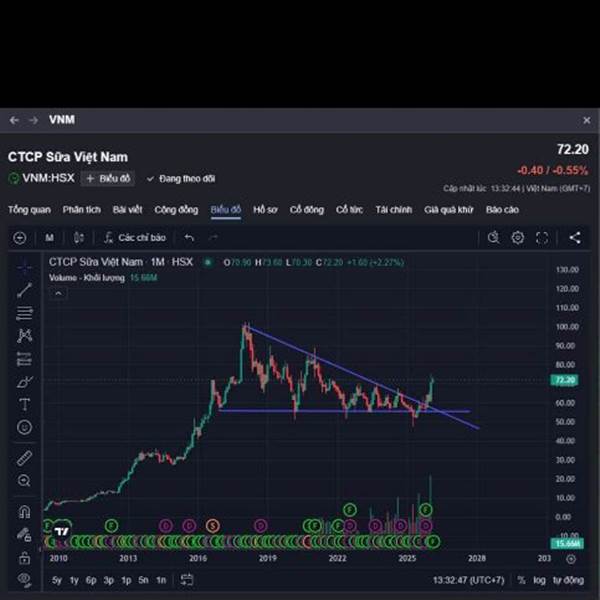Open the emoji sticker tool

[25, 427]
